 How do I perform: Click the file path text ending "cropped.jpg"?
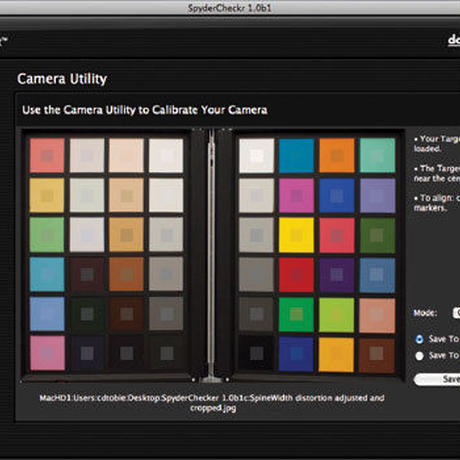(212, 403)
